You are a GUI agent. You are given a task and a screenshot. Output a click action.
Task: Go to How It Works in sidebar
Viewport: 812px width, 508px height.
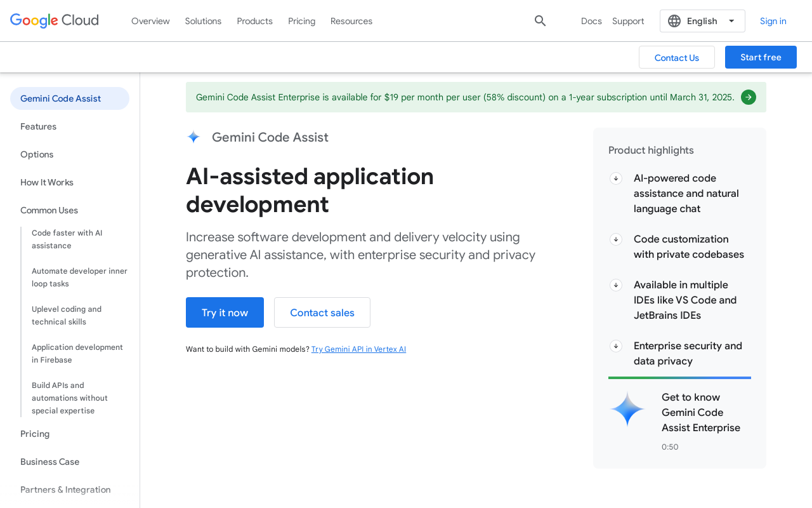coord(47,182)
